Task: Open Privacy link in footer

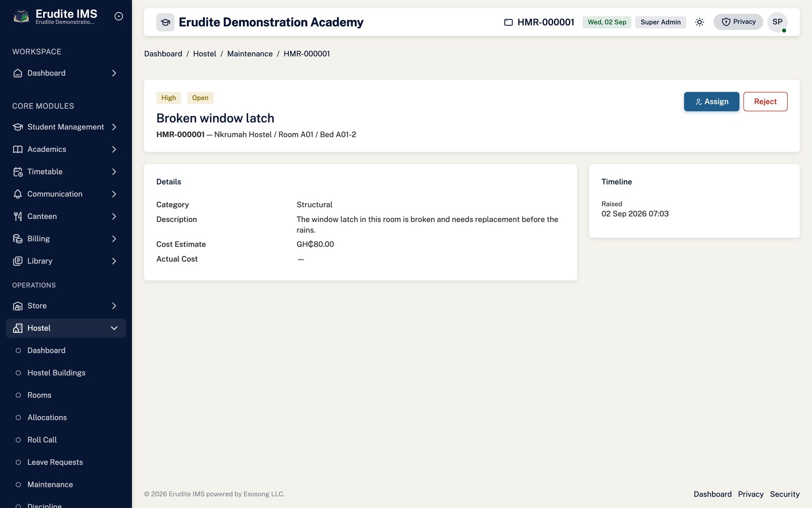Action: pos(751,494)
